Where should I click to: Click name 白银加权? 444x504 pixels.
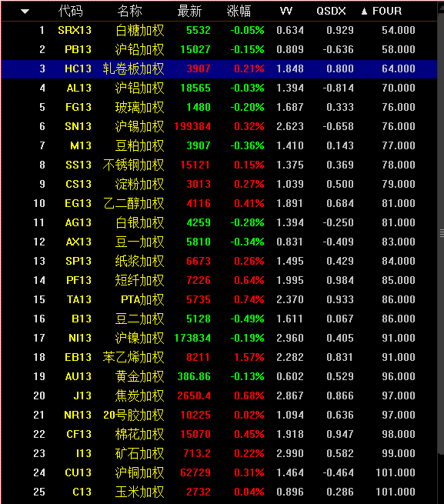click(x=139, y=222)
